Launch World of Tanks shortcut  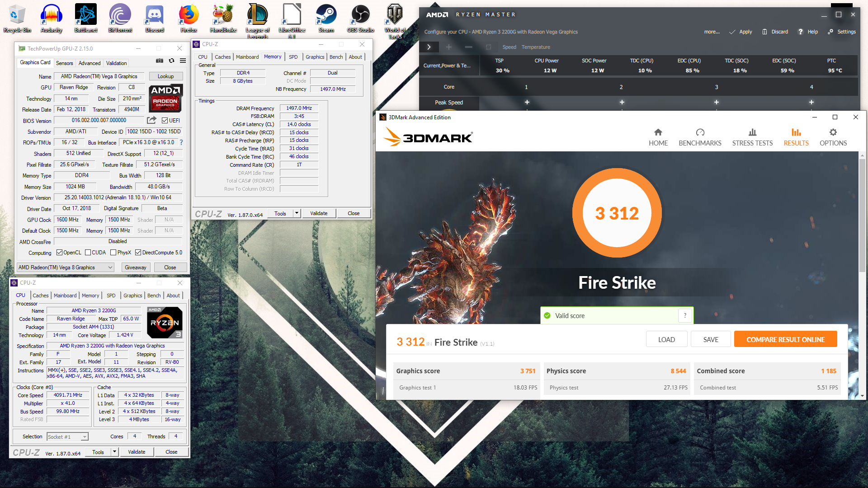point(395,20)
